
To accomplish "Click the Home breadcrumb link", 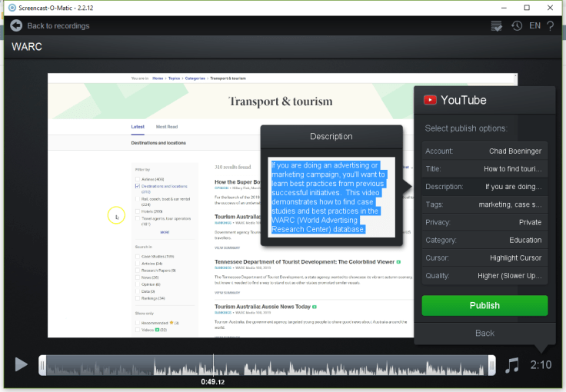I will [x=158, y=78].
